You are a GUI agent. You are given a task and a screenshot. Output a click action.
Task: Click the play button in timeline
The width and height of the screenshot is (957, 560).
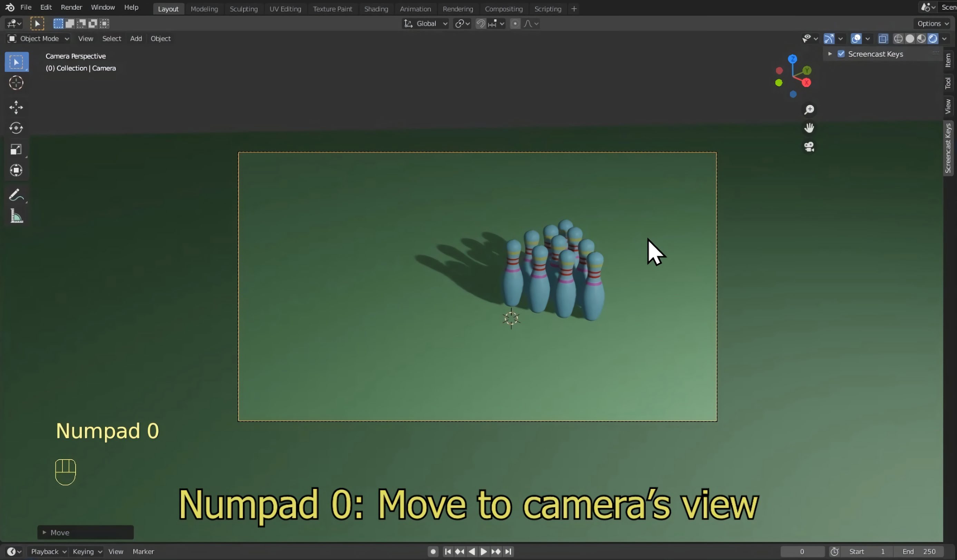pyautogui.click(x=483, y=551)
